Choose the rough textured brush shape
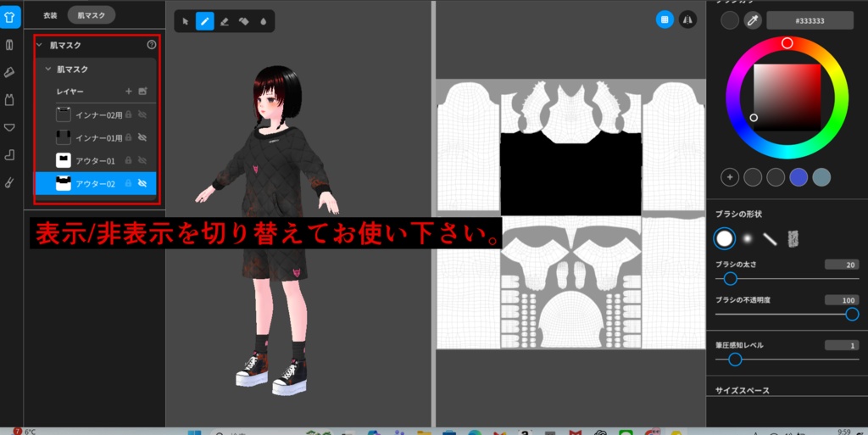868x435 pixels. pos(793,238)
